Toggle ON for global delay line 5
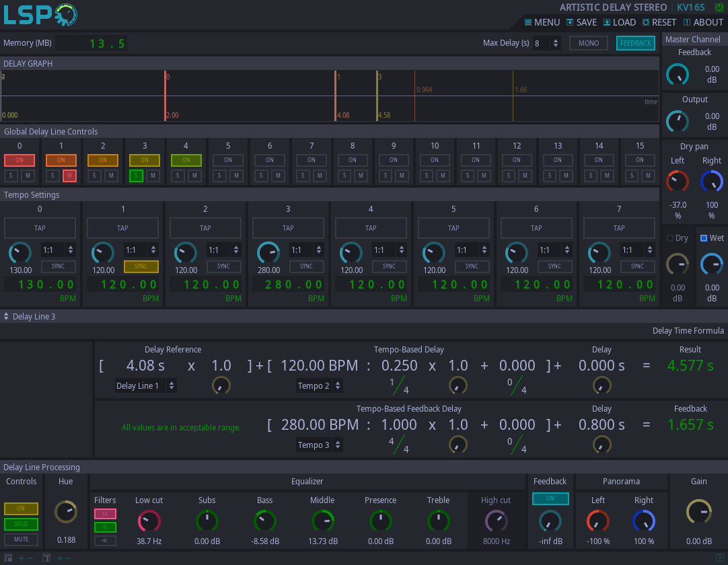Viewport: 728px width, 565px height. coord(228,160)
